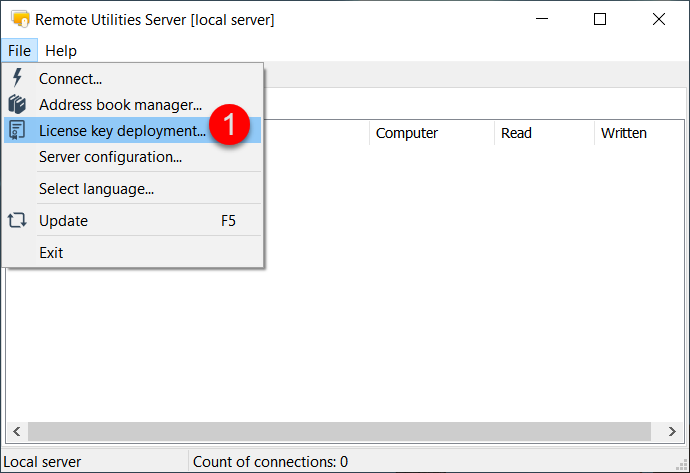Click the Update menu entry label
The image size is (690, 473).
pos(63,221)
